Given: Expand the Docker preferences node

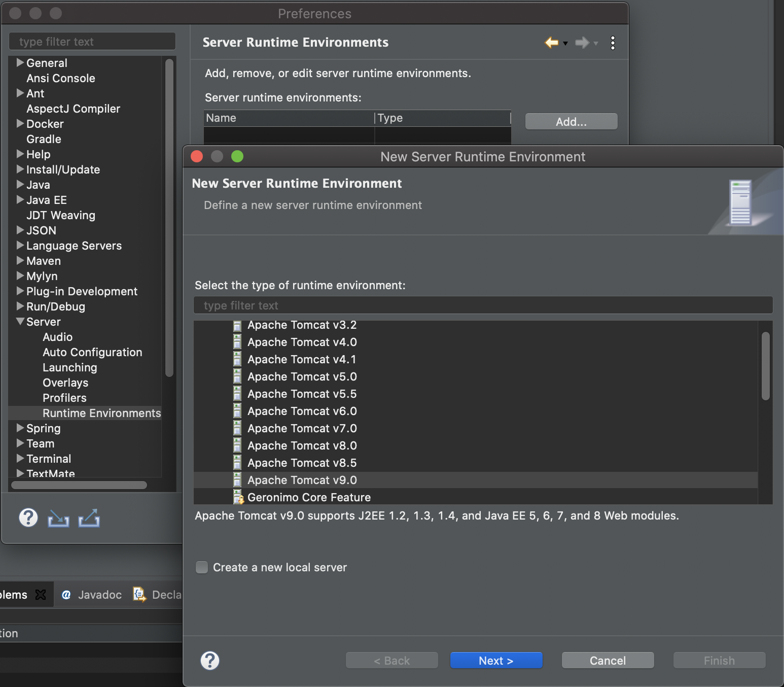Looking at the screenshot, I should click(x=20, y=123).
